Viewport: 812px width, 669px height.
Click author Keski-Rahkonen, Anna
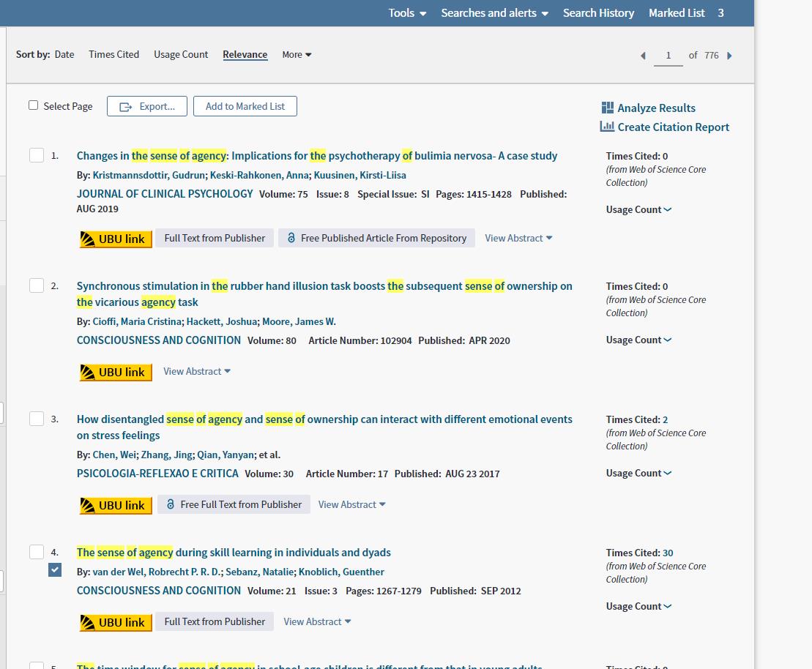pos(259,175)
